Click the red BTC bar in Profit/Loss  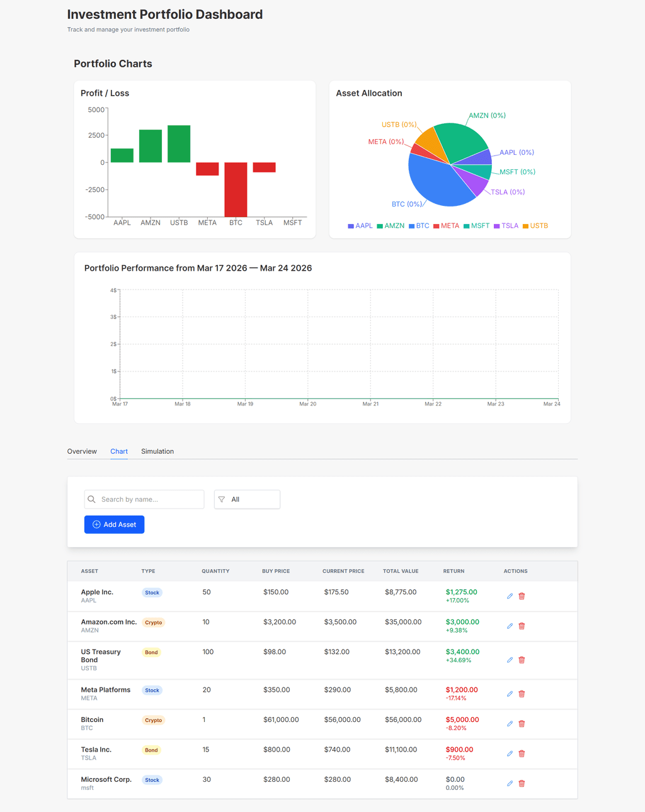click(236, 189)
